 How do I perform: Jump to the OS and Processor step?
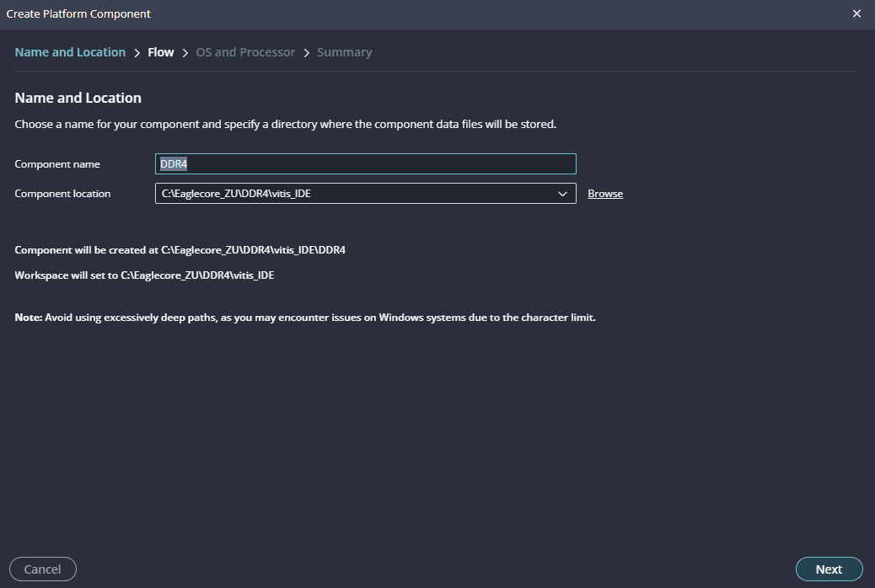pyautogui.click(x=245, y=52)
